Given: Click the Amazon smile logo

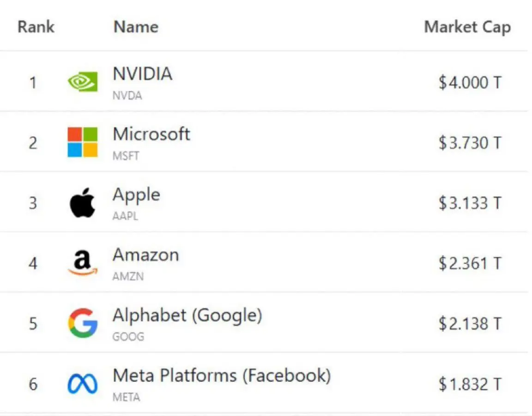Looking at the screenshot, I should point(83,263).
